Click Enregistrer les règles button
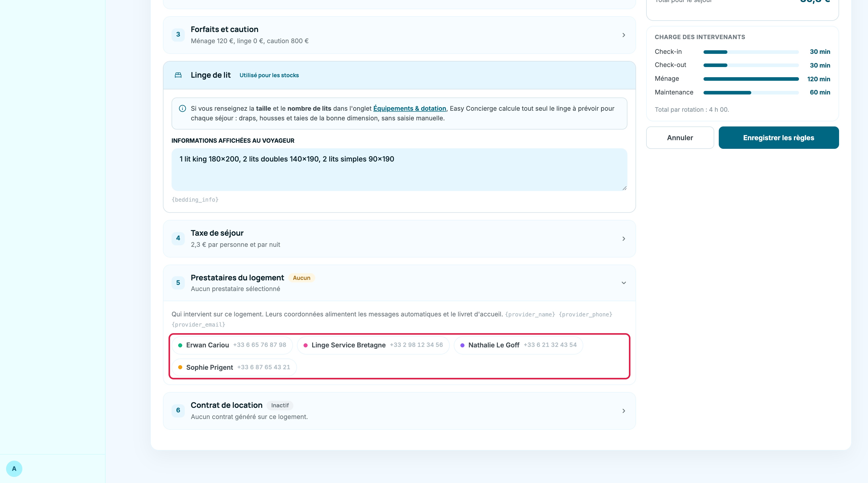The width and height of the screenshot is (868, 483). coord(778,138)
